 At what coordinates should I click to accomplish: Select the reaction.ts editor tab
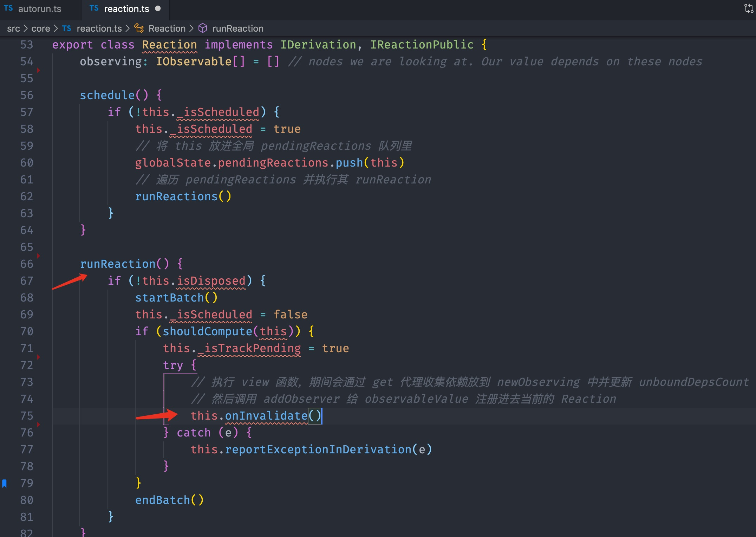point(126,9)
